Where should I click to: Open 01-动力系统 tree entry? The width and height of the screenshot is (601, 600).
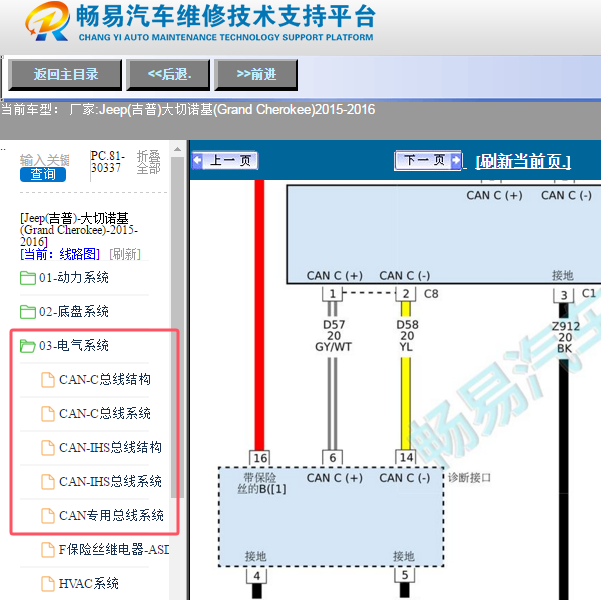tap(74, 278)
